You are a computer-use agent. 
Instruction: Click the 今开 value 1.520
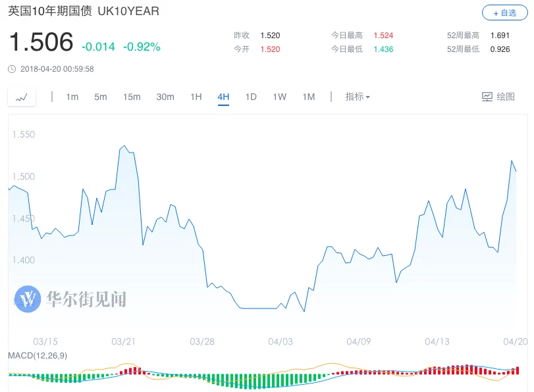[x=270, y=49]
